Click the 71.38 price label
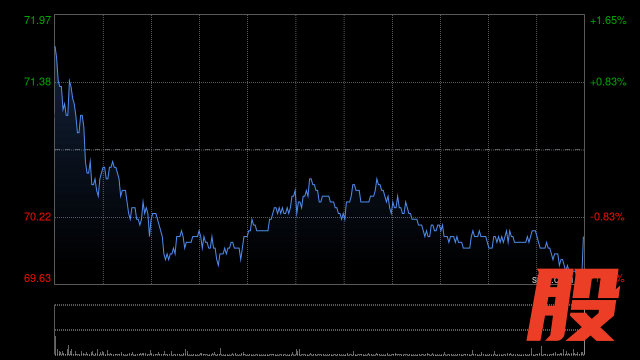This screenshot has height=360, width=640. click(x=38, y=82)
